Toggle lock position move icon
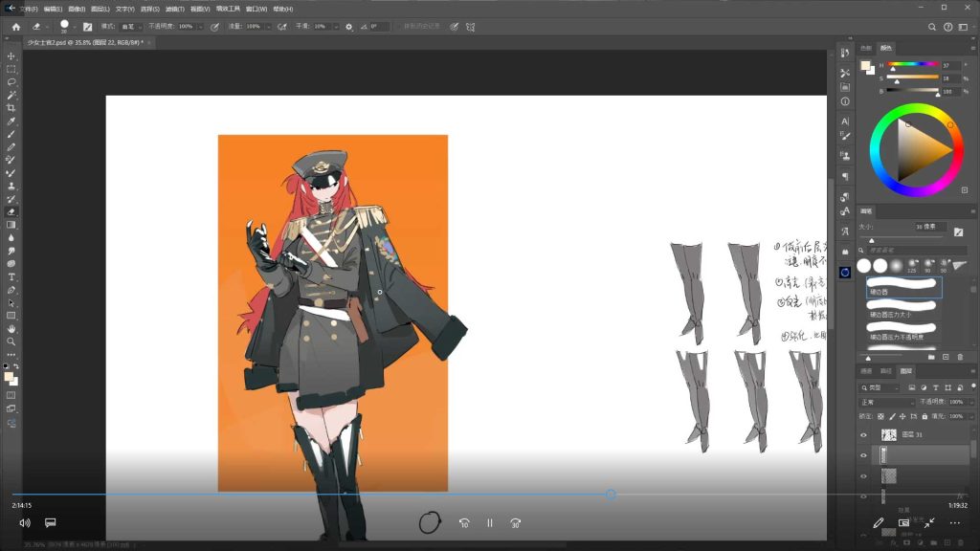The height and width of the screenshot is (551, 980). point(902,416)
